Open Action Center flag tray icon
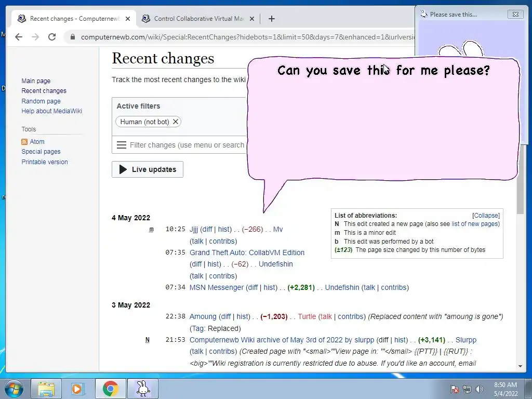532x399 pixels. point(455,389)
